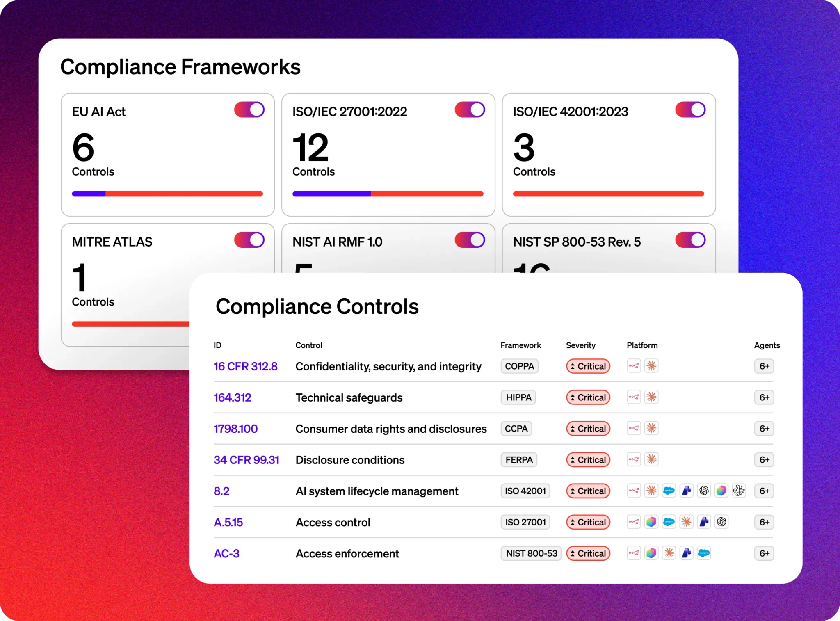The height and width of the screenshot is (621, 840).
Task: Click the n8n icon in the FERPA row
Action: 634,459
